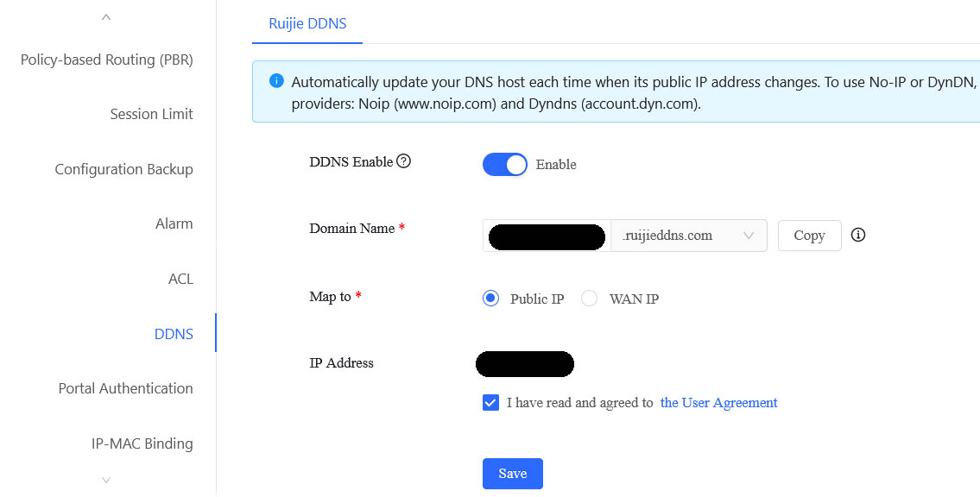Screen dimensions: 980x497
Task: Go to Configuration Backup settings
Action: (123, 169)
